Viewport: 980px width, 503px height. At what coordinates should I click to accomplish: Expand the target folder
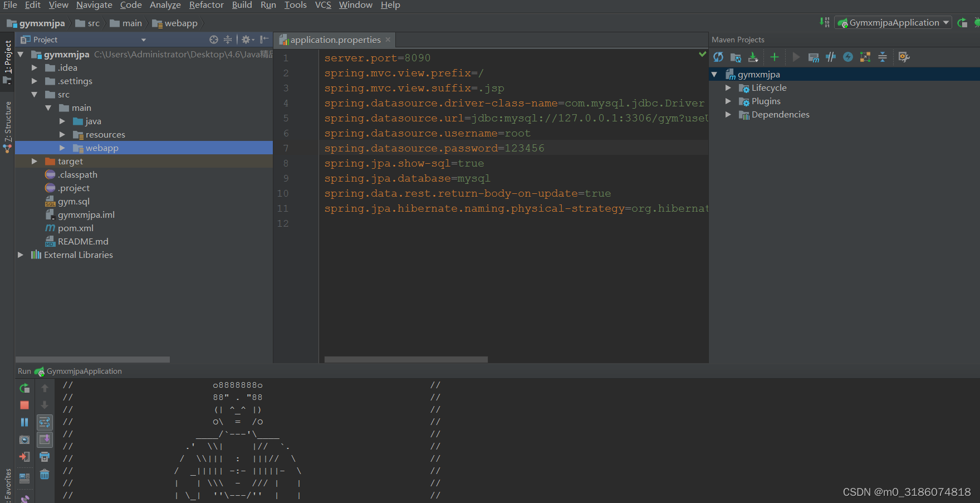(35, 162)
